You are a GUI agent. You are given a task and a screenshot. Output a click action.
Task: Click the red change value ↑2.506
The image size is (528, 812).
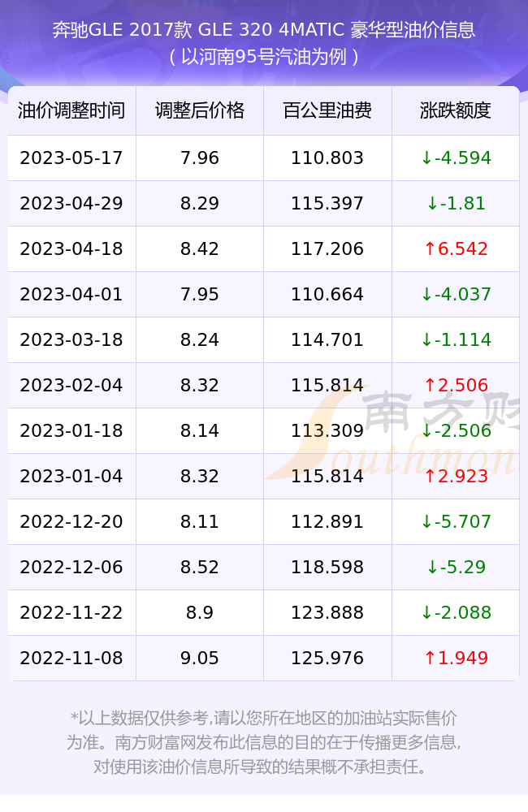456,386
